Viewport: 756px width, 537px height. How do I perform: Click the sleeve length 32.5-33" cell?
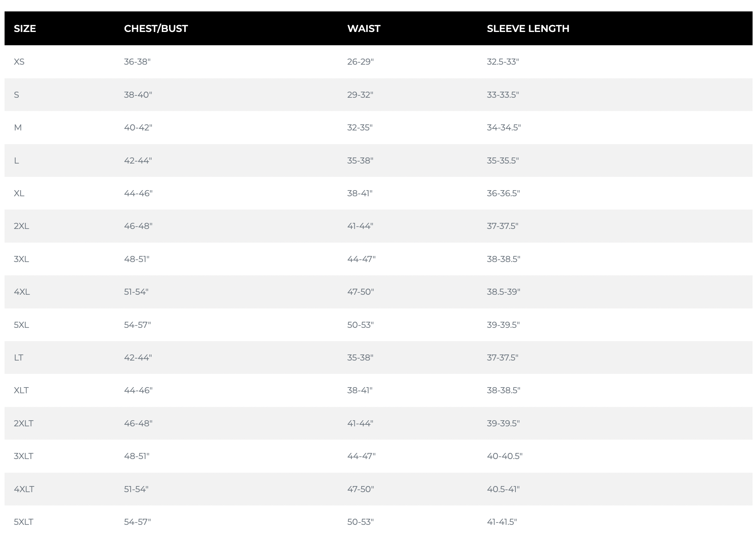click(x=502, y=62)
